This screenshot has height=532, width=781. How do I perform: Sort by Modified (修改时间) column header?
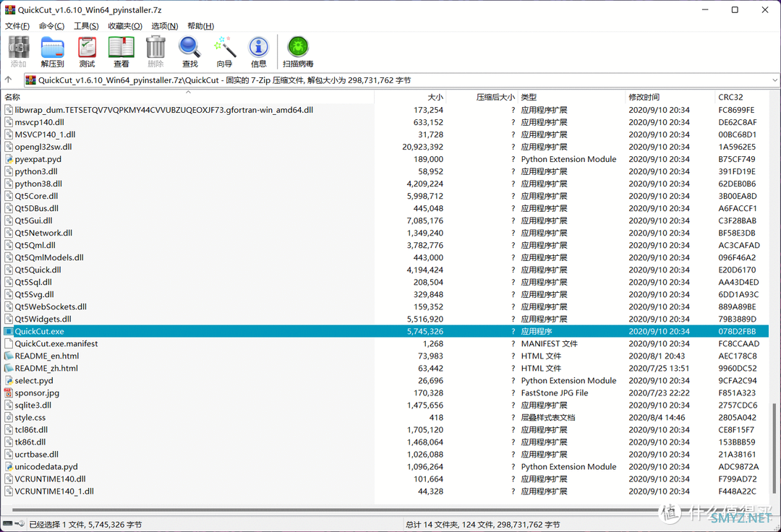click(x=670, y=97)
